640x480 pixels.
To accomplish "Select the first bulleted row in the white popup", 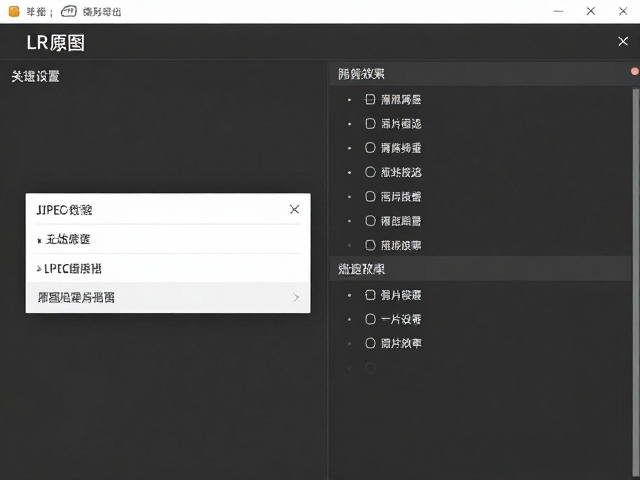I will 168,239.
